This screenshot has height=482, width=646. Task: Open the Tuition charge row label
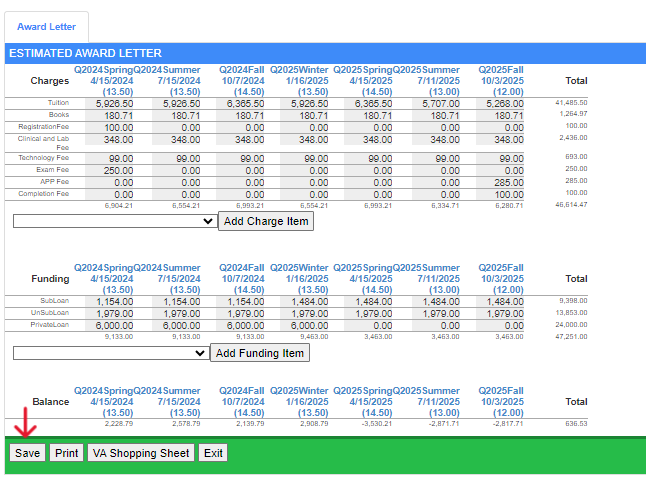(58, 103)
